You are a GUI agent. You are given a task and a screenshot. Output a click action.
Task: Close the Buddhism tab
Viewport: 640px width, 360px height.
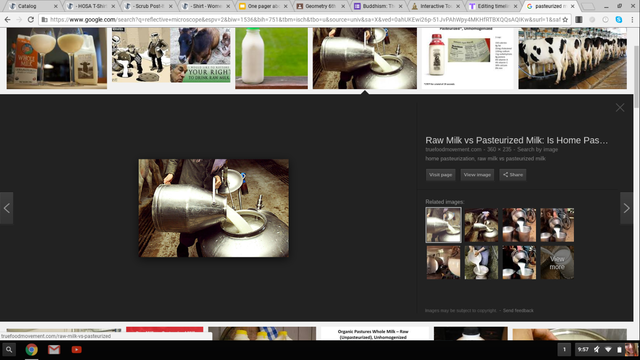click(x=400, y=6)
